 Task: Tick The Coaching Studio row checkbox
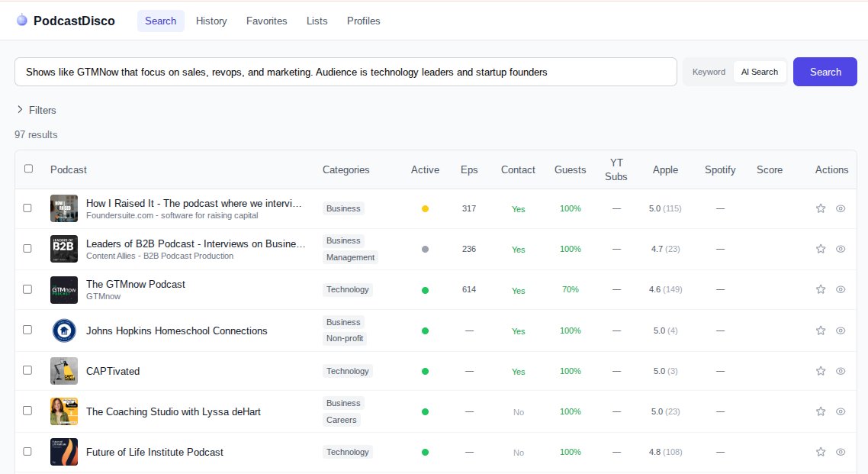tap(27, 411)
